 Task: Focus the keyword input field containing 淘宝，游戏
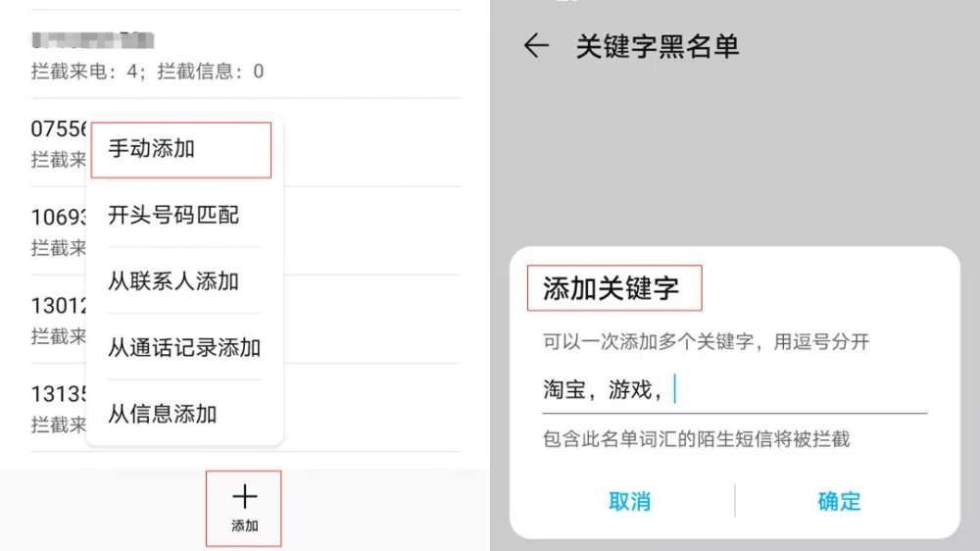784,390
